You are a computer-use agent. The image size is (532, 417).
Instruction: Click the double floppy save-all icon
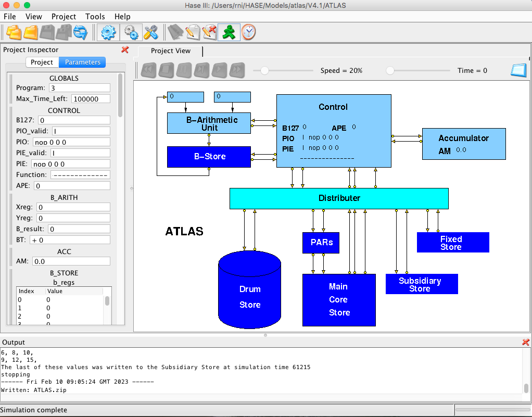coord(64,33)
